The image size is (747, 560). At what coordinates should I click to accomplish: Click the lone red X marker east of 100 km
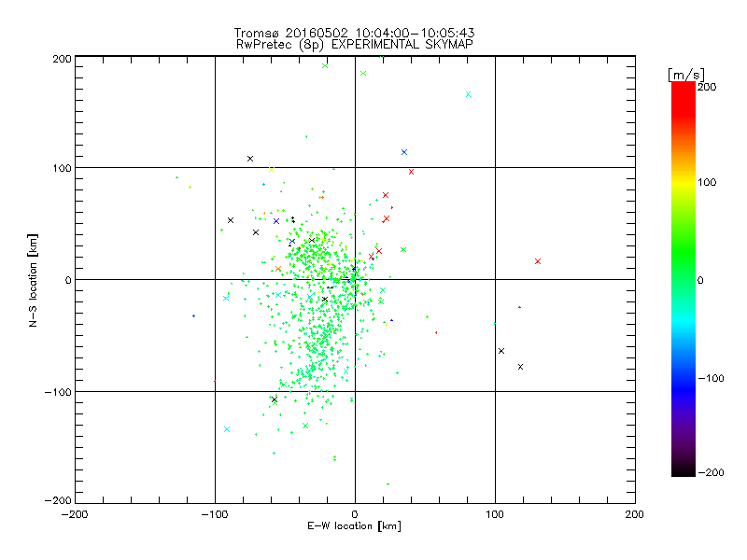[x=538, y=261]
